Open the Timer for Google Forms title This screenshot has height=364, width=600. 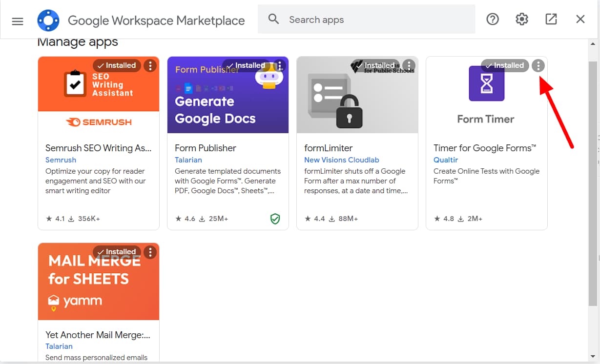(485, 148)
